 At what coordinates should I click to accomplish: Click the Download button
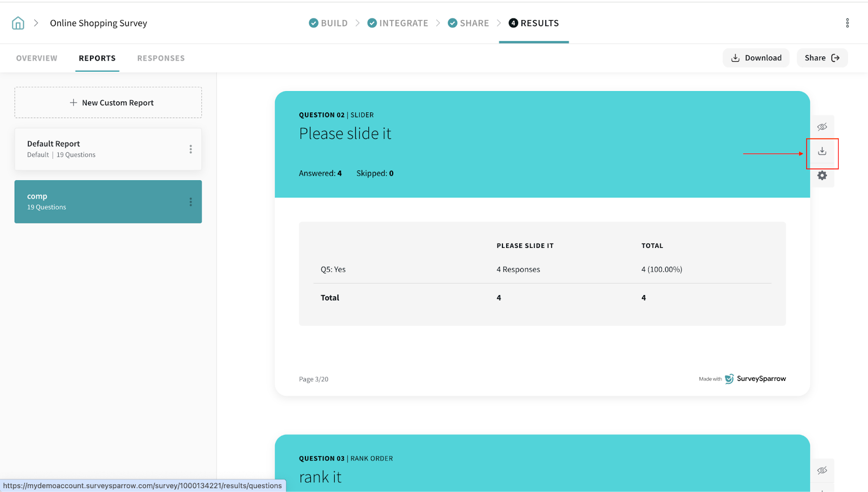[x=756, y=58]
